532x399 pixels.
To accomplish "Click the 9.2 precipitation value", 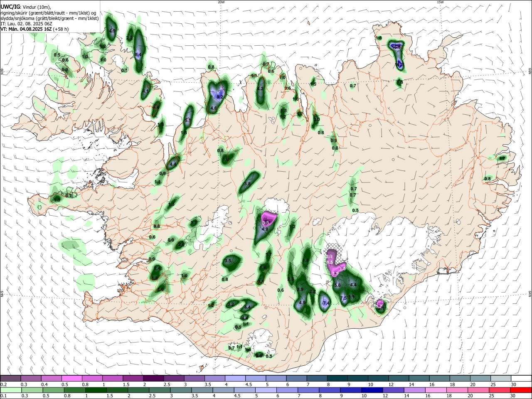I will [x=220, y=97].
